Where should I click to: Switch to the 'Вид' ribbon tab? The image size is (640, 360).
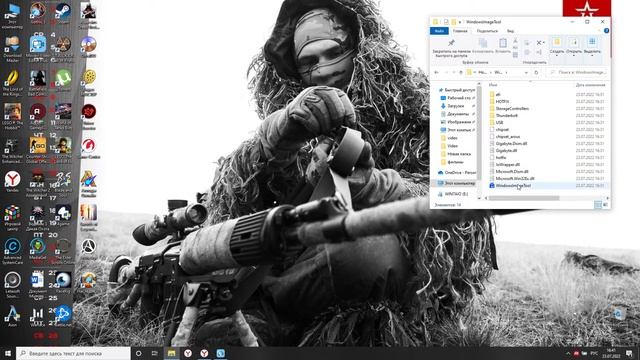coord(511,31)
